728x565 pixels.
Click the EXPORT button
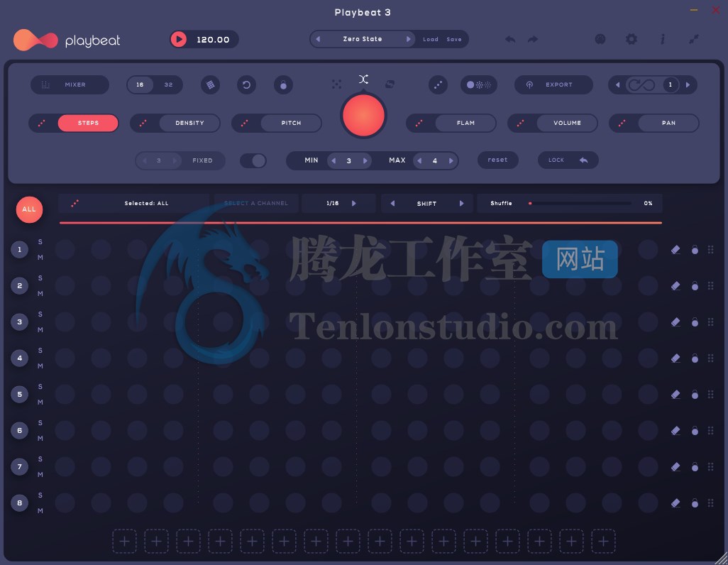tap(554, 85)
